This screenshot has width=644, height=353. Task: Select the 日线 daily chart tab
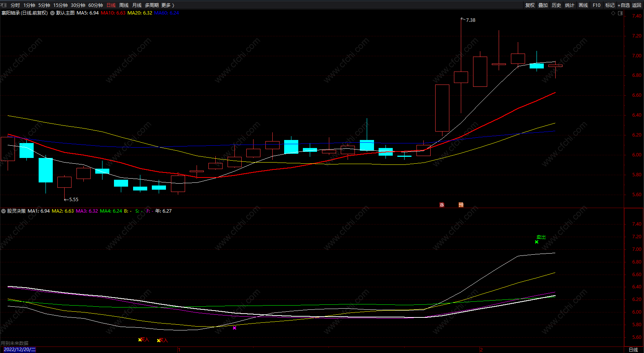(x=111, y=5)
